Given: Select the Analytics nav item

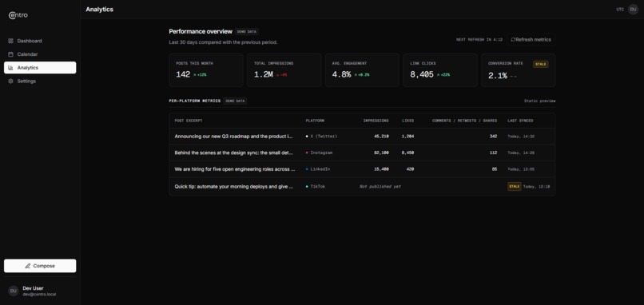Looking at the screenshot, I should (40, 68).
